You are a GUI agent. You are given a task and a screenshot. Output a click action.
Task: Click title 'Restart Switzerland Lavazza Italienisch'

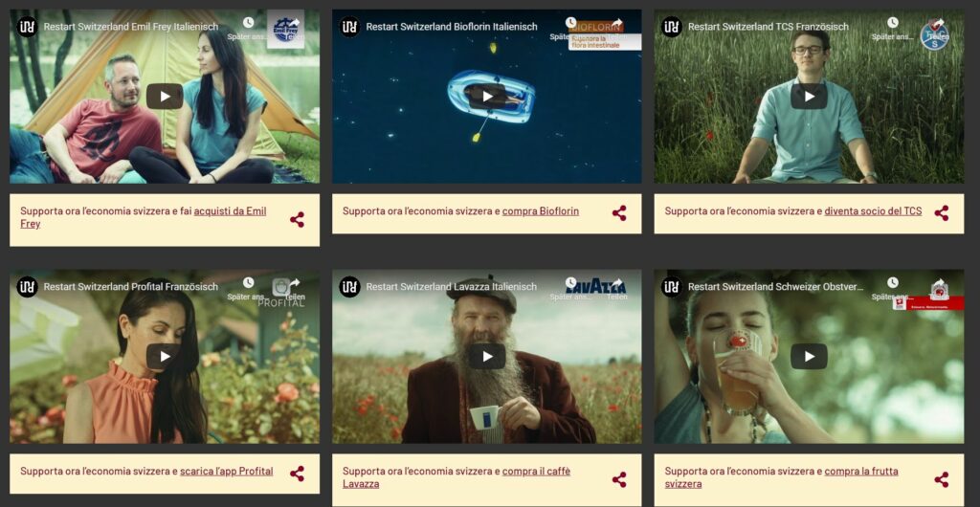(452, 287)
